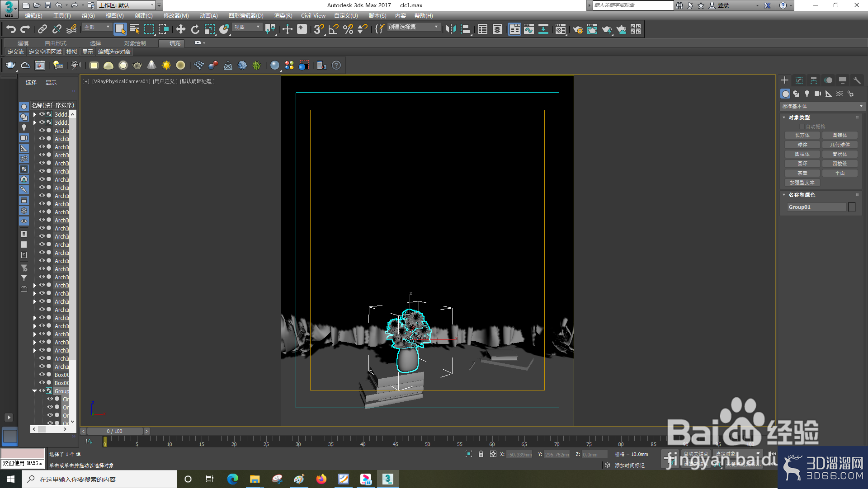Viewport: 868px width, 489px height.
Task: Toggle scene explorer lights display filter
Action: tap(24, 127)
